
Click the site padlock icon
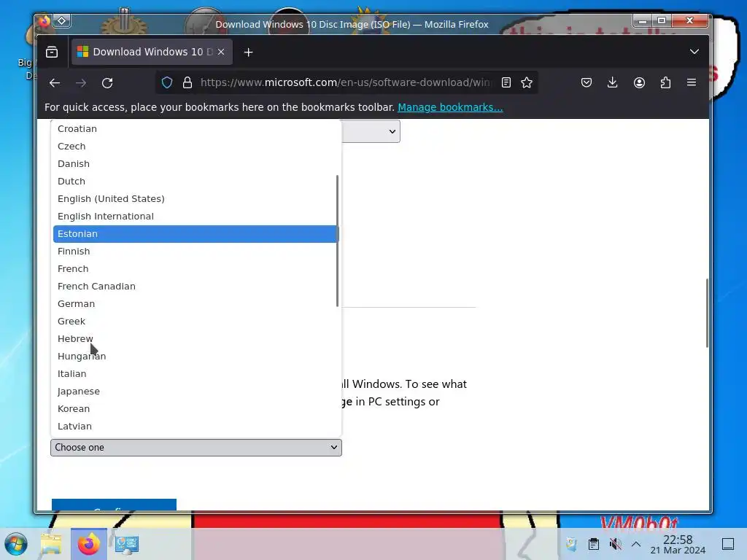[x=187, y=83]
